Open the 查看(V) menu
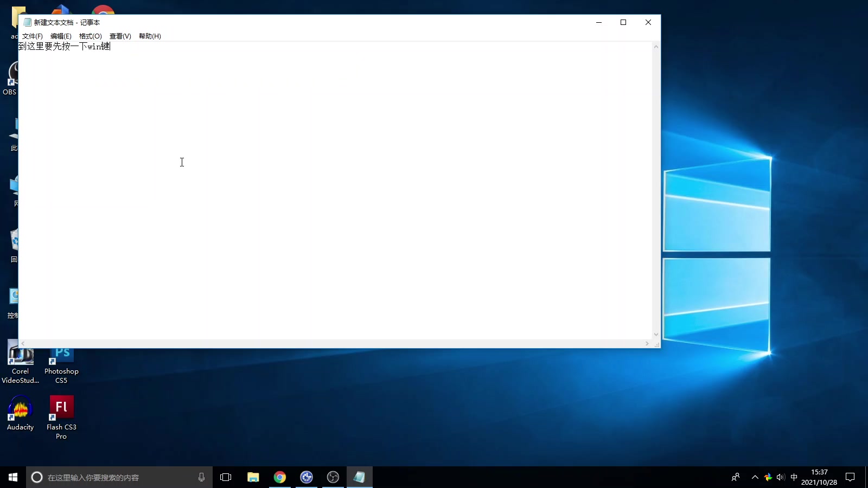This screenshot has height=488, width=868. [x=120, y=36]
